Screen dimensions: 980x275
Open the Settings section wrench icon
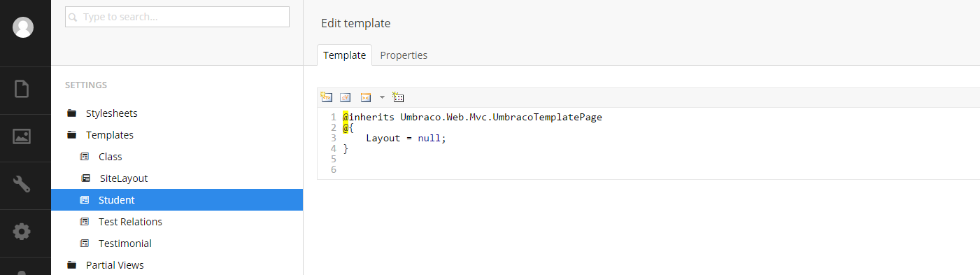click(x=22, y=184)
